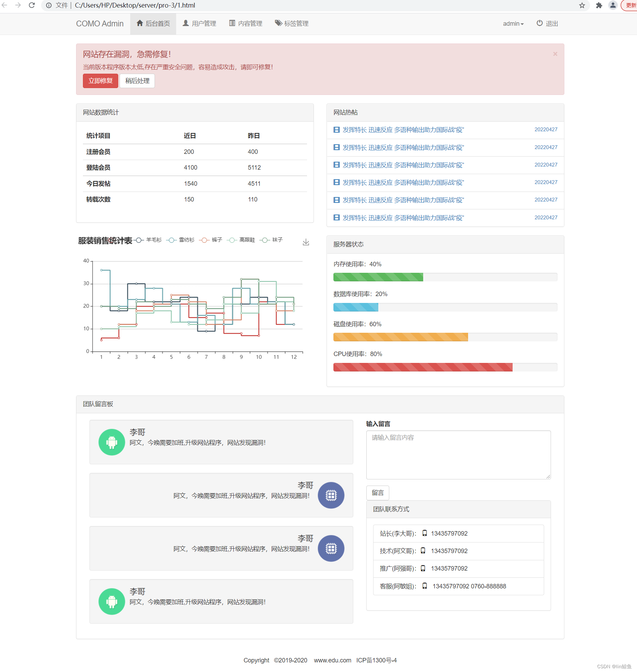
Task: Click the browser address bar URL
Action: [x=135, y=5]
